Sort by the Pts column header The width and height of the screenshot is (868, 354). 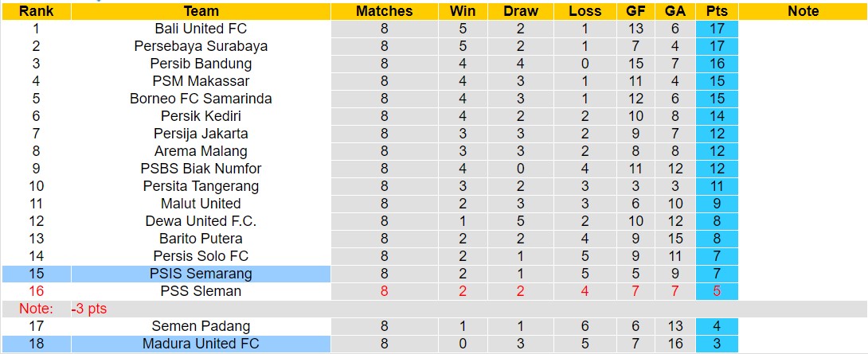pyautogui.click(x=716, y=11)
